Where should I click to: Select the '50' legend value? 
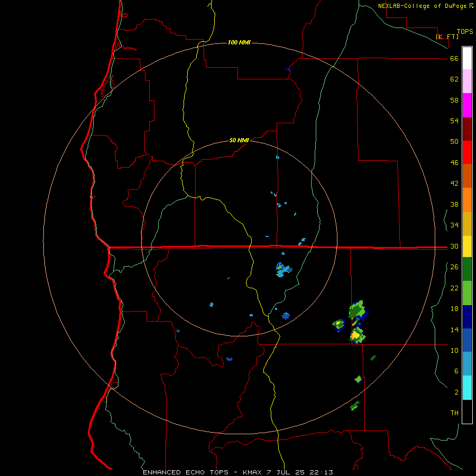point(454,142)
